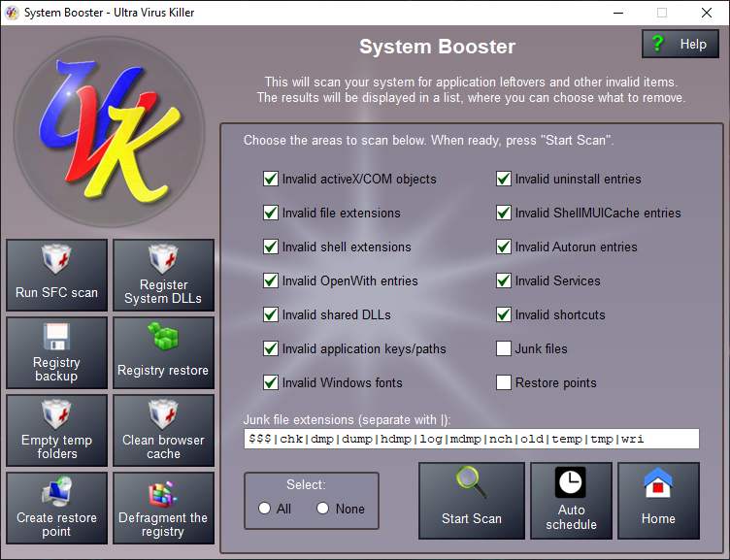Click the Empty temp folders kit icon
Screen dimensions: 730x560
[56, 413]
